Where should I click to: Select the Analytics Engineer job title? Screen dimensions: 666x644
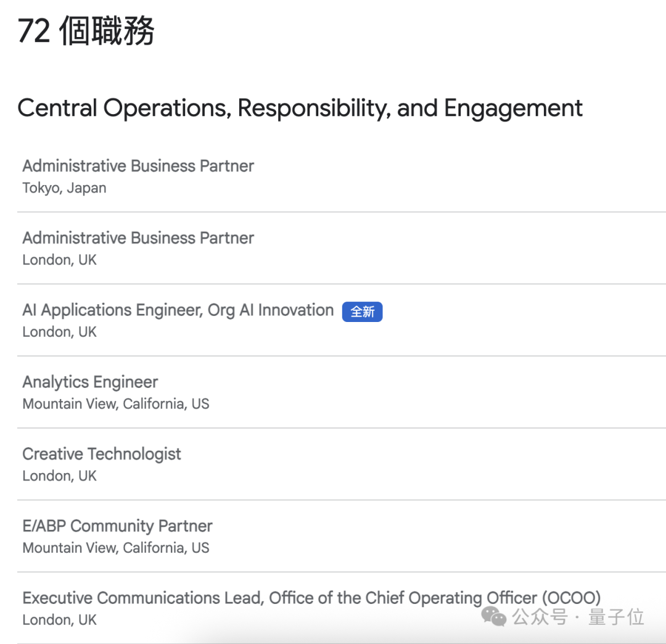point(90,382)
